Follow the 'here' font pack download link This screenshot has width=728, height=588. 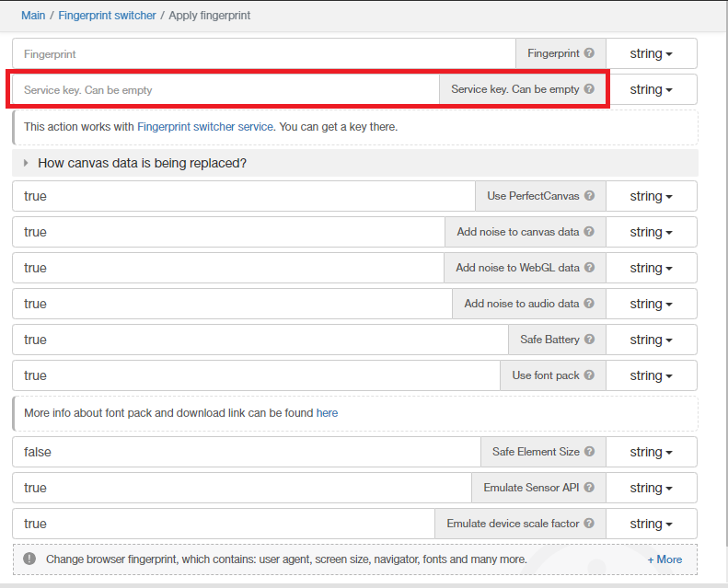(327, 413)
